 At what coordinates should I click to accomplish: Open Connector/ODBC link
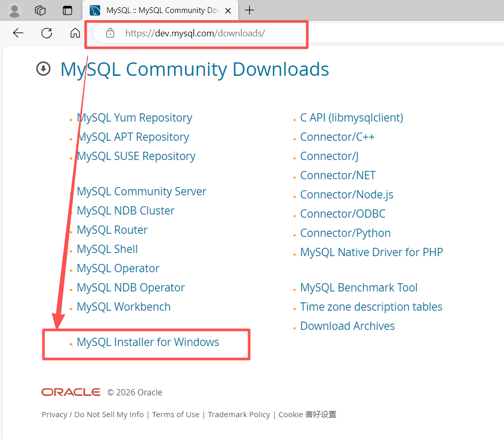coord(343,214)
